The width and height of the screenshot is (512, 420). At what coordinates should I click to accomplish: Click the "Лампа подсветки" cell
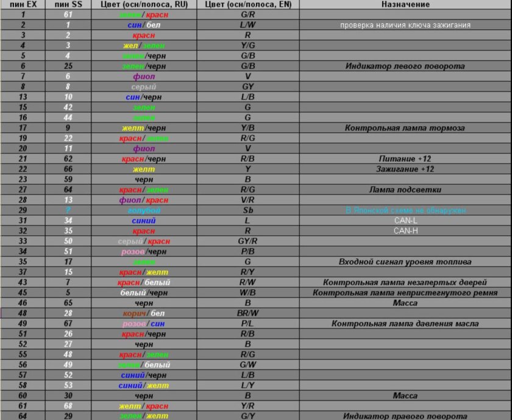405,190
